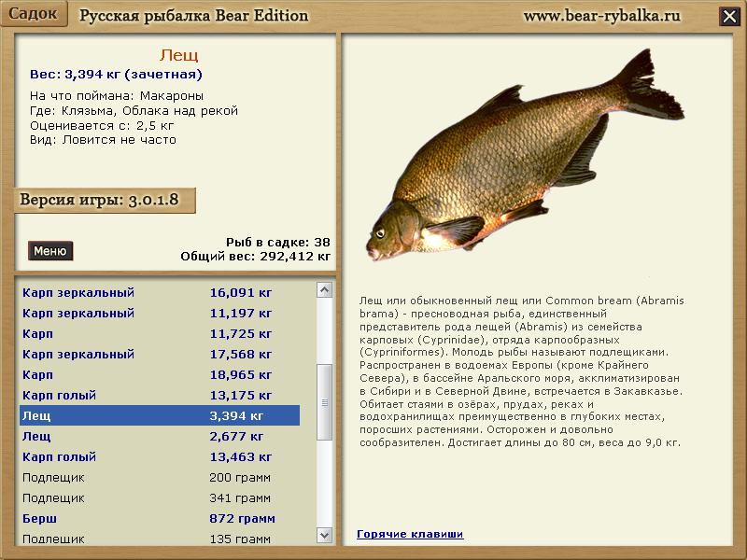Select Карп зеркальный weighing 11,197 кг
This screenshot has height=560, width=747.
(x=159, y=314)
